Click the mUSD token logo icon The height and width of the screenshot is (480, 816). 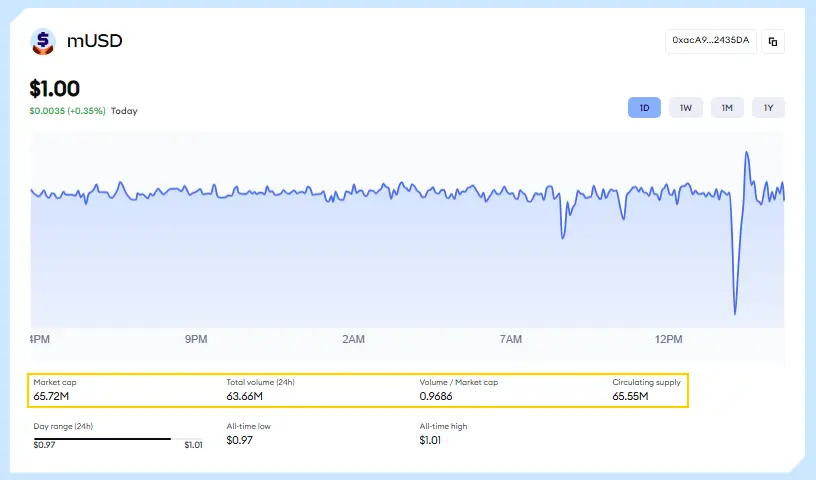[43, 42]
